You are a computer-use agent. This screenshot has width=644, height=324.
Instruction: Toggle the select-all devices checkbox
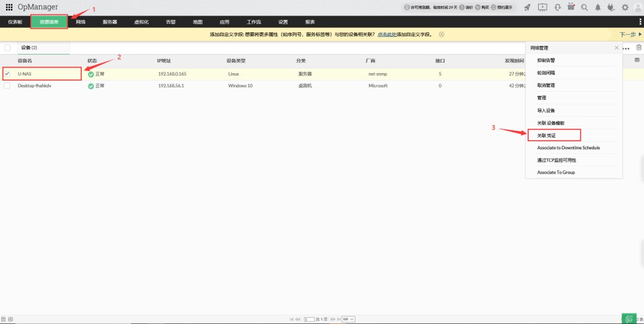click(x=7, y=48)
